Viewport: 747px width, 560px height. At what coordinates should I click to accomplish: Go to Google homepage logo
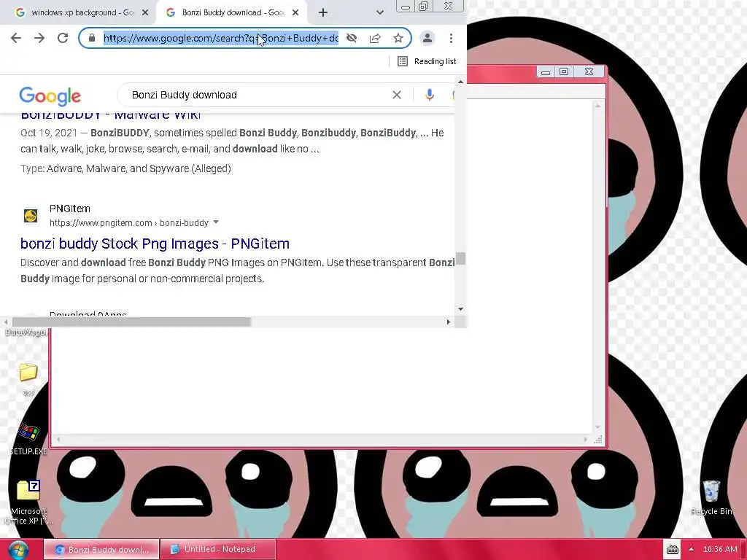[50, 96]
